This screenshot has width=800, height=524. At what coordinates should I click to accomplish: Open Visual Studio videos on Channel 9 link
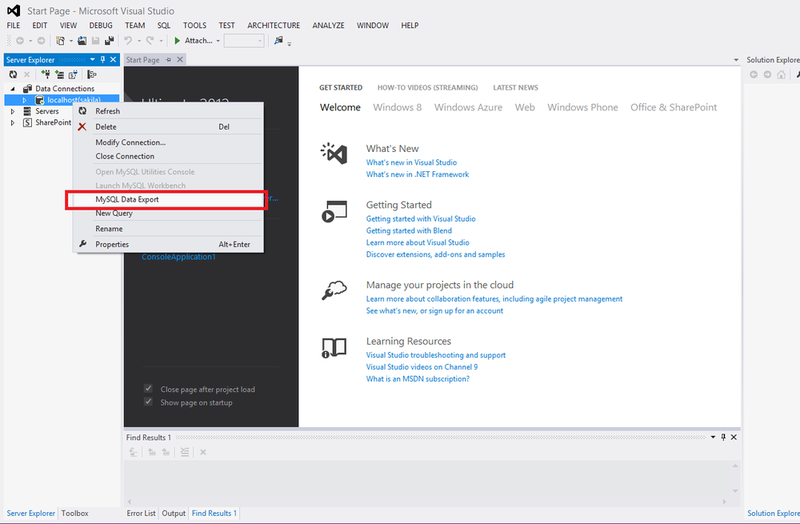(422, 367)
